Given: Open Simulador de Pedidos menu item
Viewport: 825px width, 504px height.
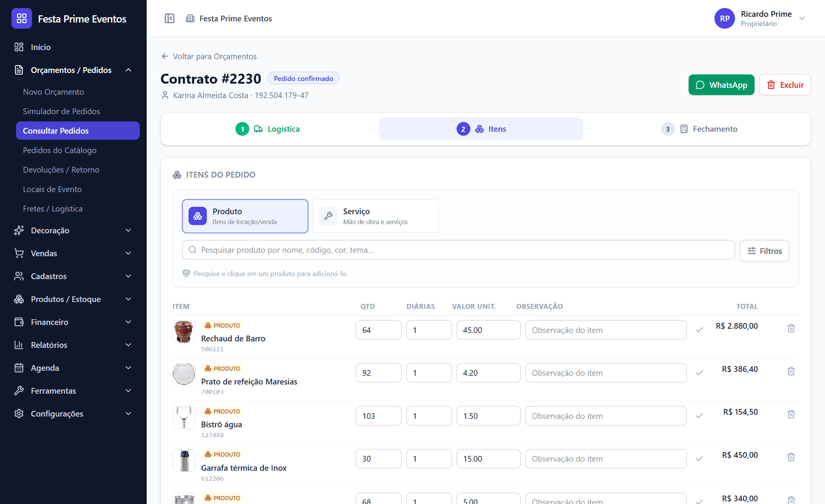Looking at the screenshot, I should click(61, 111).
